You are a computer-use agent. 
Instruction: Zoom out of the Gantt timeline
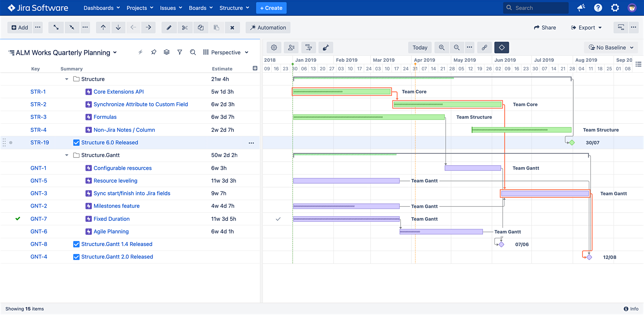(x=457, y=48)
